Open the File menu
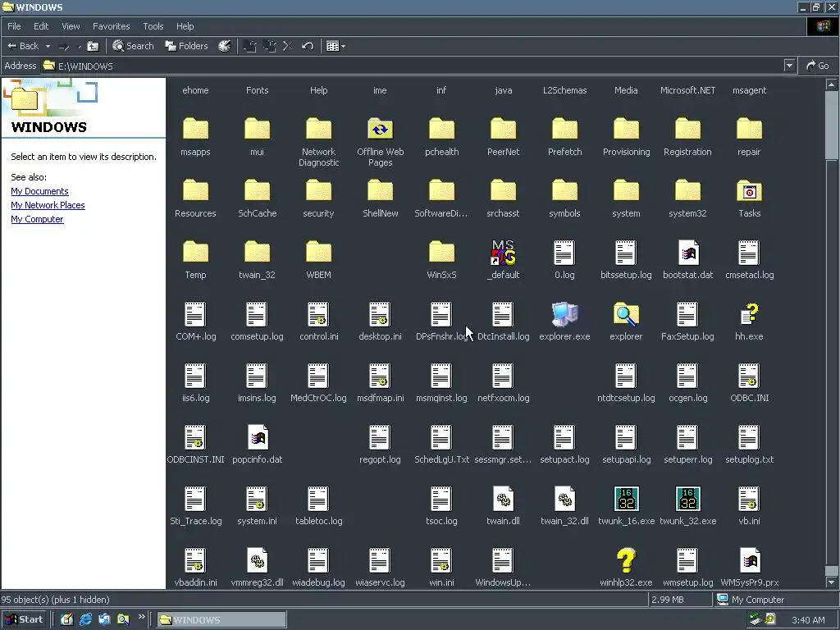The height and width of the screenshot is (630, 840). (x=14, y=26)
